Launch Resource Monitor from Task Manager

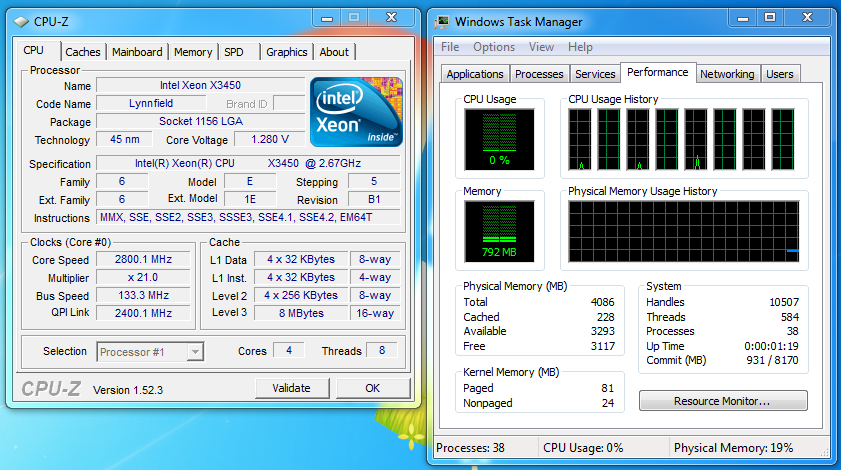(722, 401)
